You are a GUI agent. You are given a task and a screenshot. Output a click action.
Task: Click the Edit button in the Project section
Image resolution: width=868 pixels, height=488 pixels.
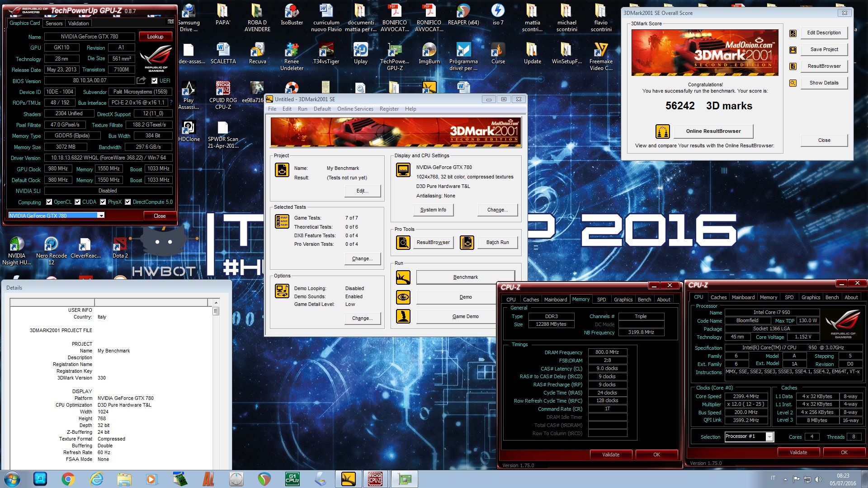coord(362,191)
